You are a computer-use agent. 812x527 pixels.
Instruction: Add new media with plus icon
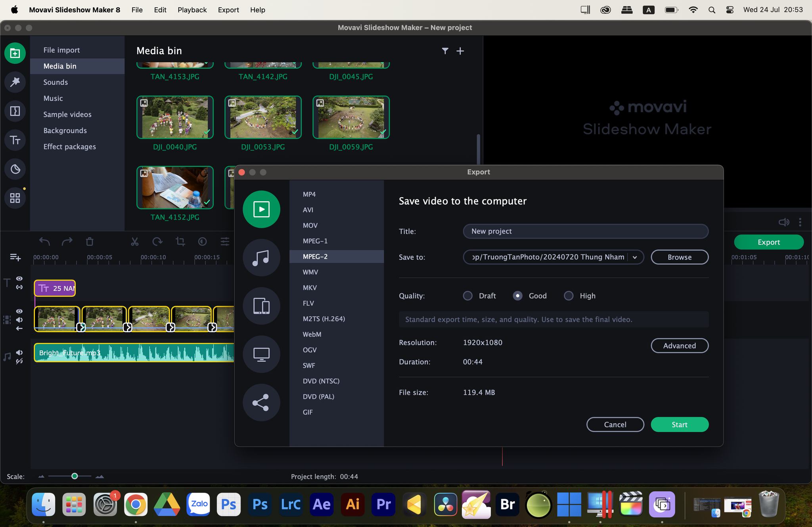tap(460, 51)
